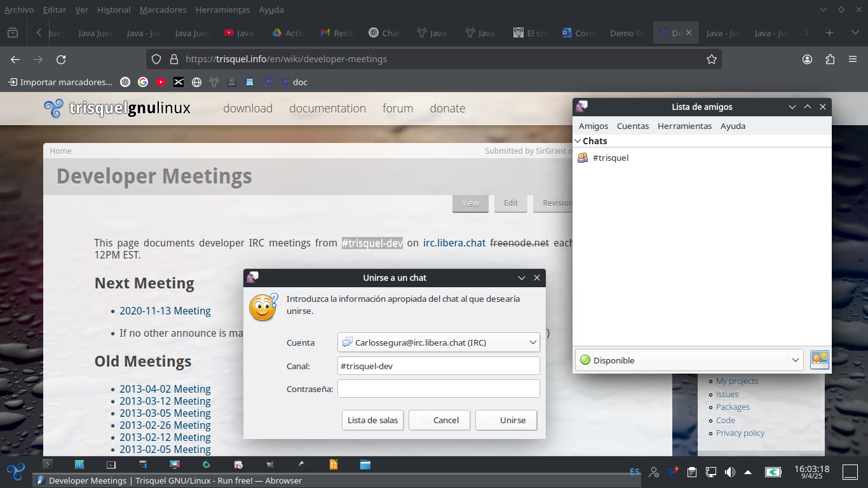Open the Historial menu
This screenshot has height=488, width=868.
[x=114, y=10]
